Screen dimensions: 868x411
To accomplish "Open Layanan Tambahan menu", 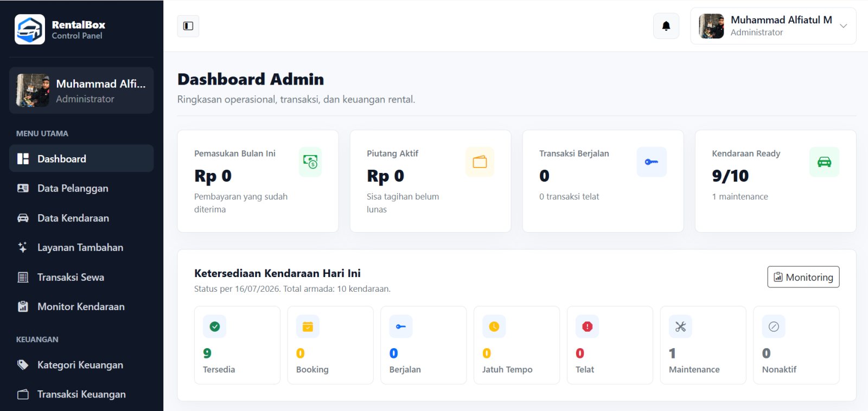I will [x=81, y=247].
